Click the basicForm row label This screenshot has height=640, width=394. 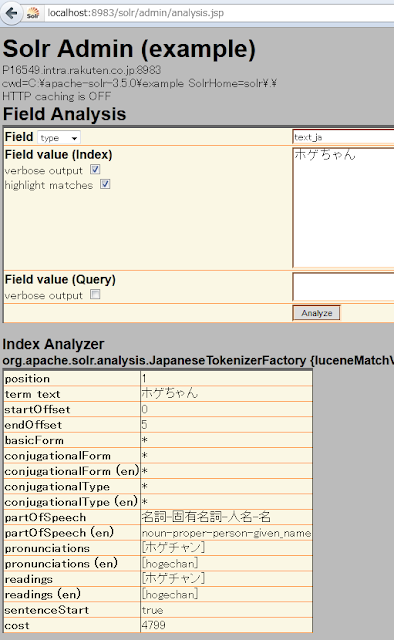coord(34,440)
